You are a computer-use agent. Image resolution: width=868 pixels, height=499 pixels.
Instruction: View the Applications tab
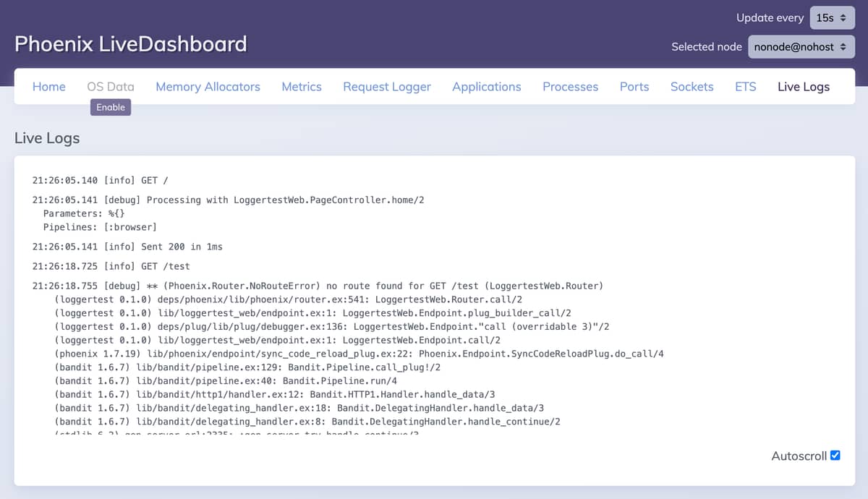pyautogui.click(x=486, y=86)
